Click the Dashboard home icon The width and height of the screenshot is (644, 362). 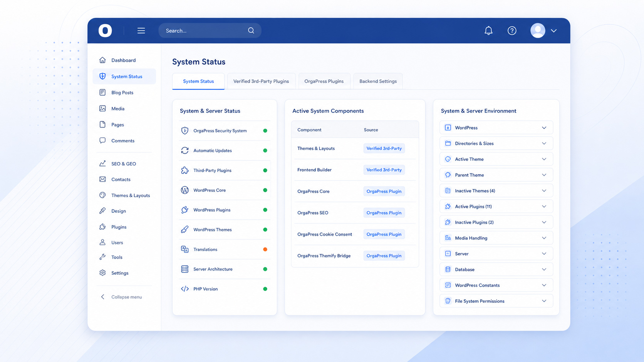point(102,60)
